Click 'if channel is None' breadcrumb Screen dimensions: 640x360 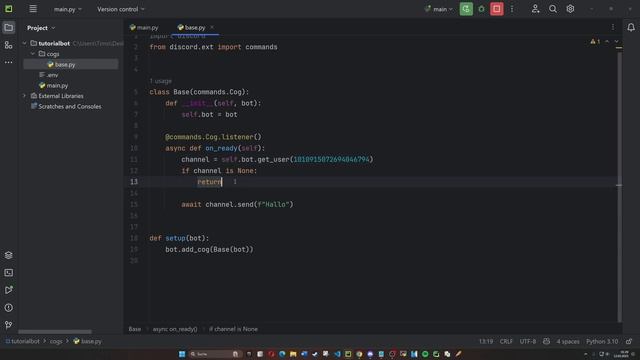point(233,329)
